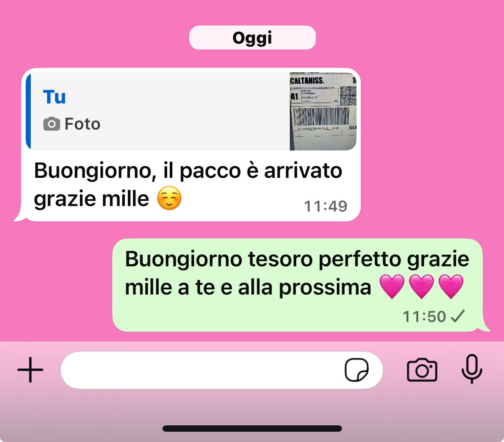Open the shipping label photo thumbnail
This screenshot has height=442, width=504.
click(323, 111)
